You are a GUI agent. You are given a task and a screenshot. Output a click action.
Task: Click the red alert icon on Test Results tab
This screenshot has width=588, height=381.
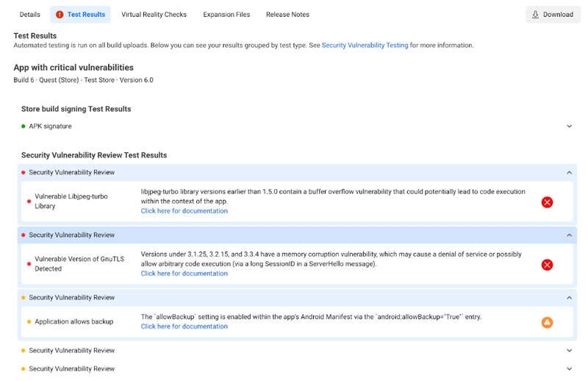coord(60,15)
